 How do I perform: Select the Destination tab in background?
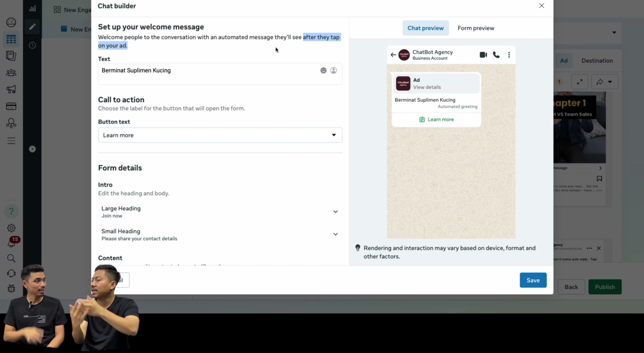click(597, 60)
